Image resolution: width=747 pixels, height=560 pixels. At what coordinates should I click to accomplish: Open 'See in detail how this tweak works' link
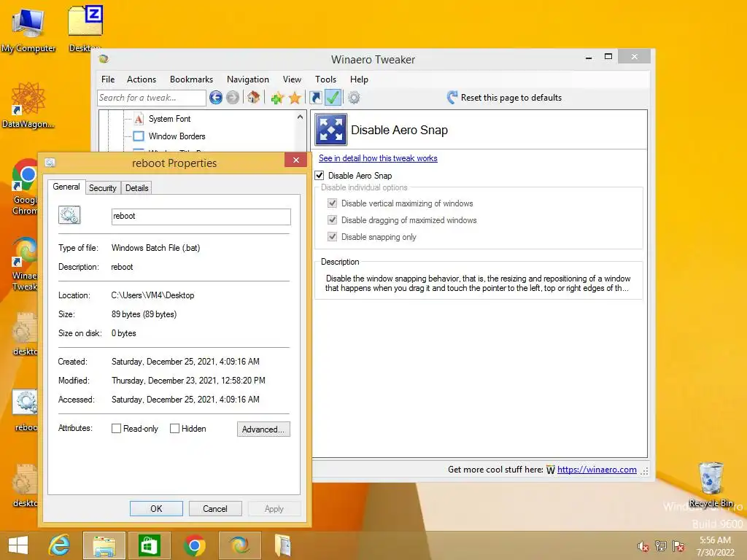[x=378, y=158]
